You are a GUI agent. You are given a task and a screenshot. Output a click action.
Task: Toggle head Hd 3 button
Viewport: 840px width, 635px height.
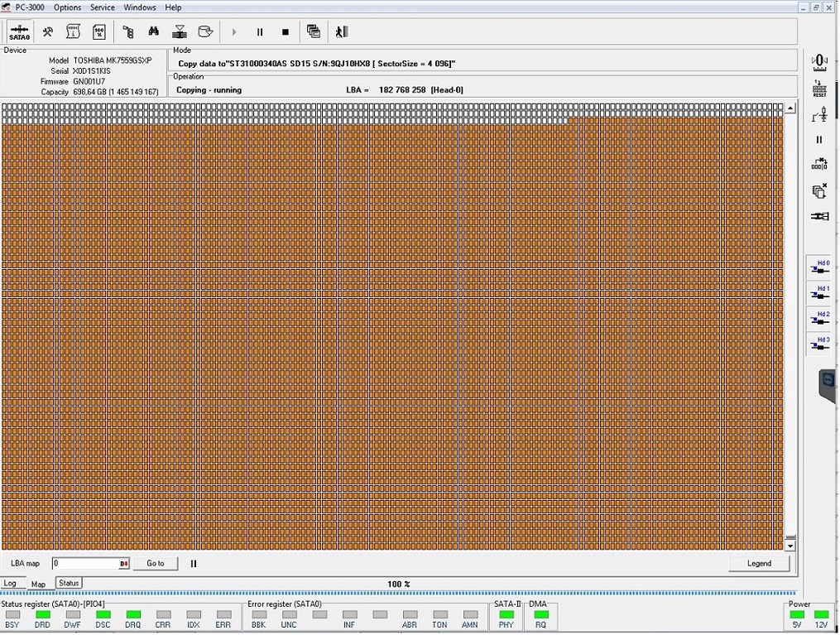point(819,344)
